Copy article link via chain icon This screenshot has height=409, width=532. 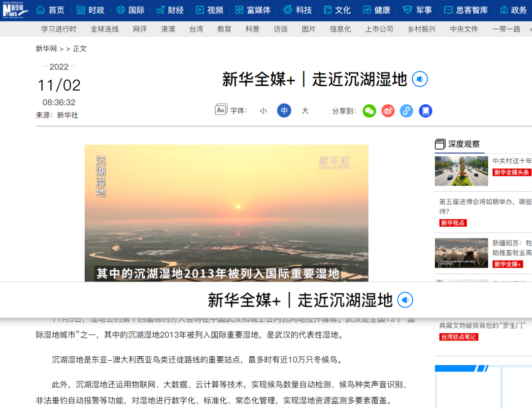click(406, 111)
